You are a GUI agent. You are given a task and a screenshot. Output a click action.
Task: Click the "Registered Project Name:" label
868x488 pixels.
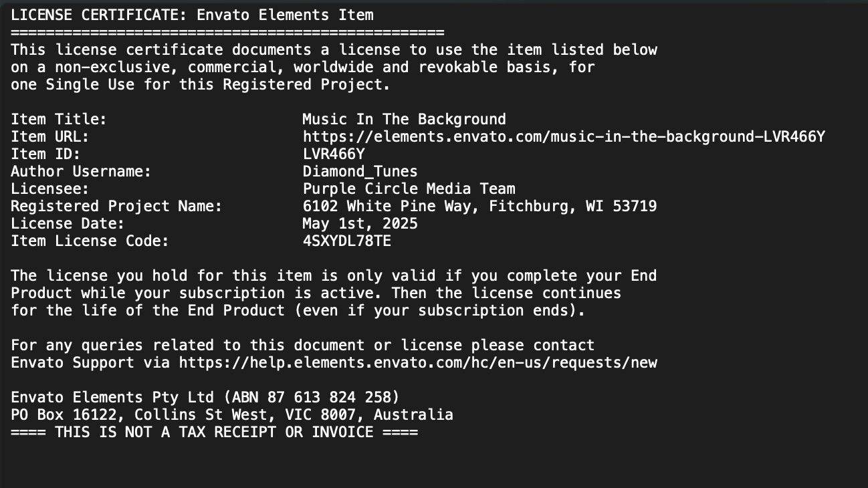116,207
